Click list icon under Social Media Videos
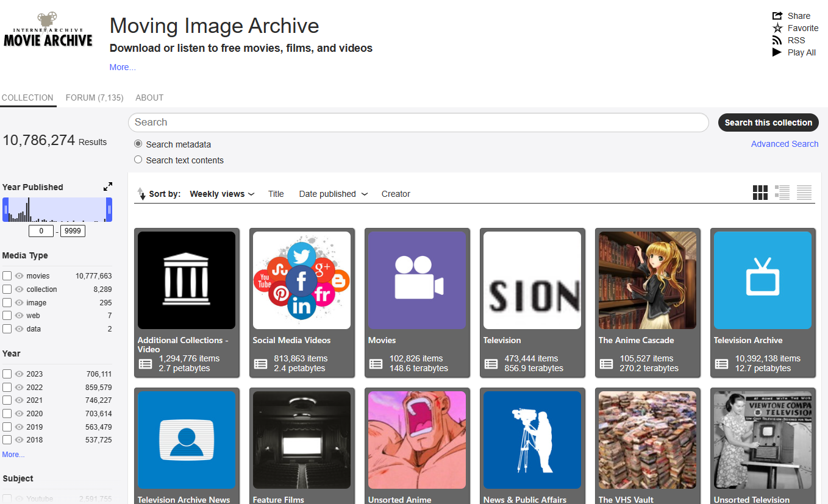The image size is (828, 504). pos(260,364)
